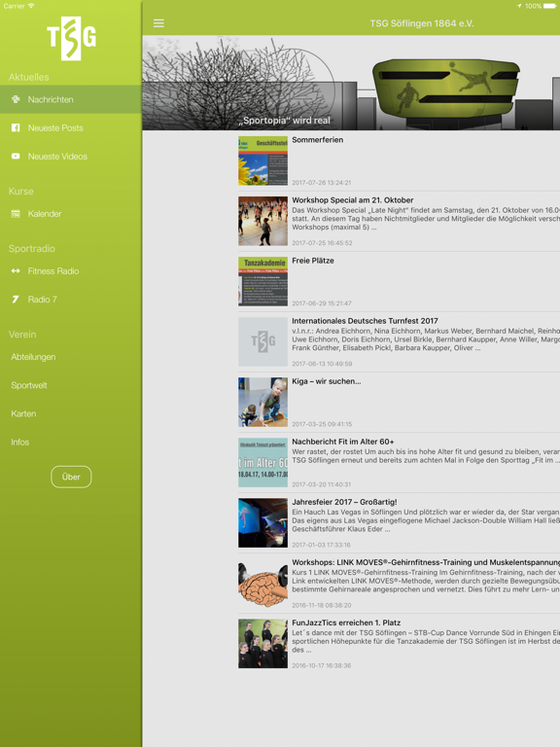Click the Aktuelles section header
This screenshot has width=560, height=747.
28,77
